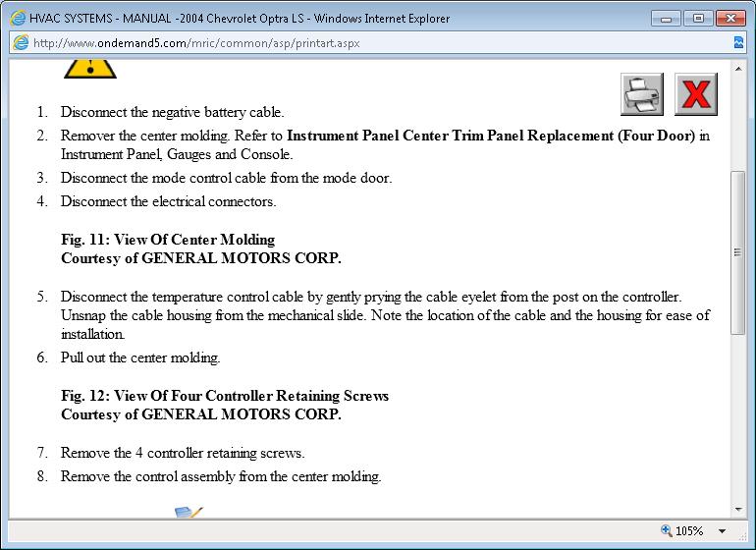
Task: Click the 'Instrument Panel, Gauges and Console.' text
Action: point(177,154)
